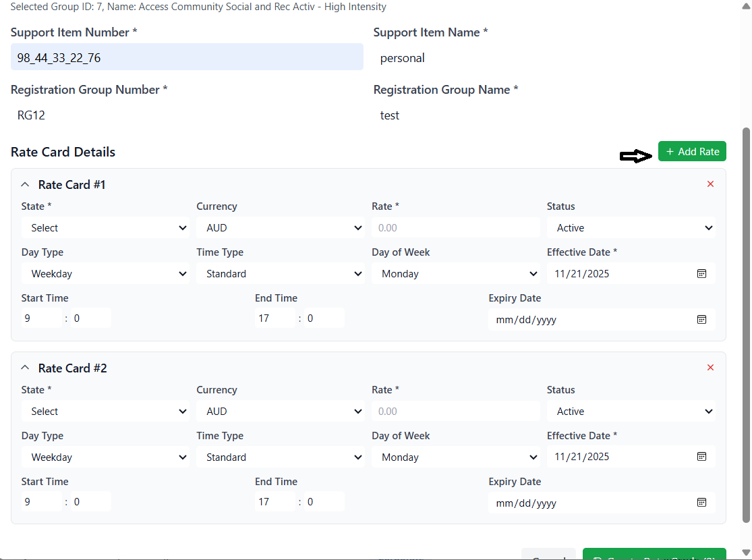Open calendar picker for Rate Card #2 Effective Date
The image size is (752, 560).
(x=701, y=457)
